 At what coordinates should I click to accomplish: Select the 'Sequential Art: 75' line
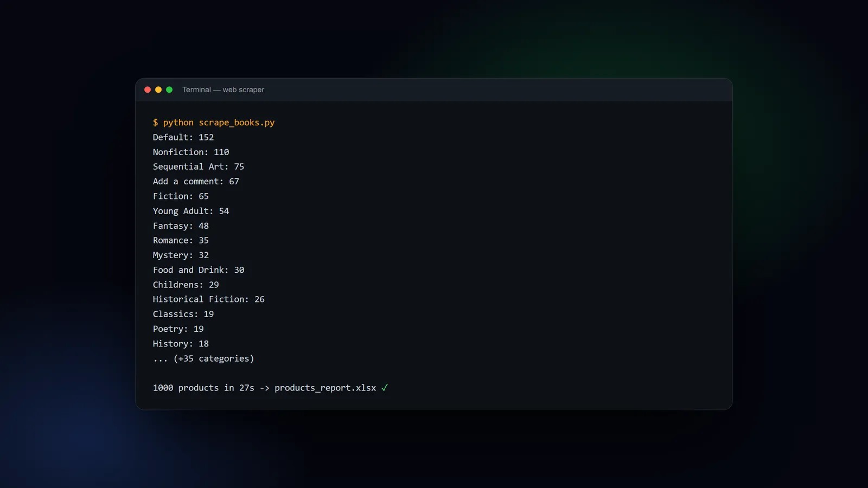[199, 166]
